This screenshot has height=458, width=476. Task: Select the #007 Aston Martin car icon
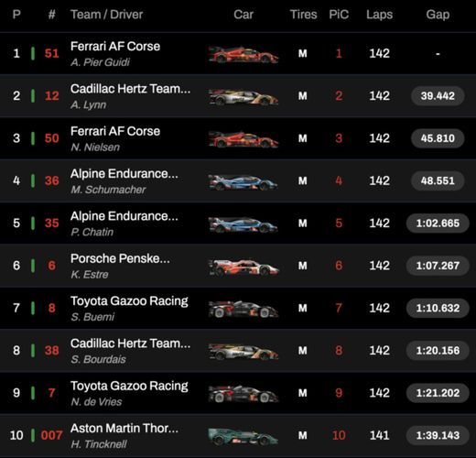[243, 437]
